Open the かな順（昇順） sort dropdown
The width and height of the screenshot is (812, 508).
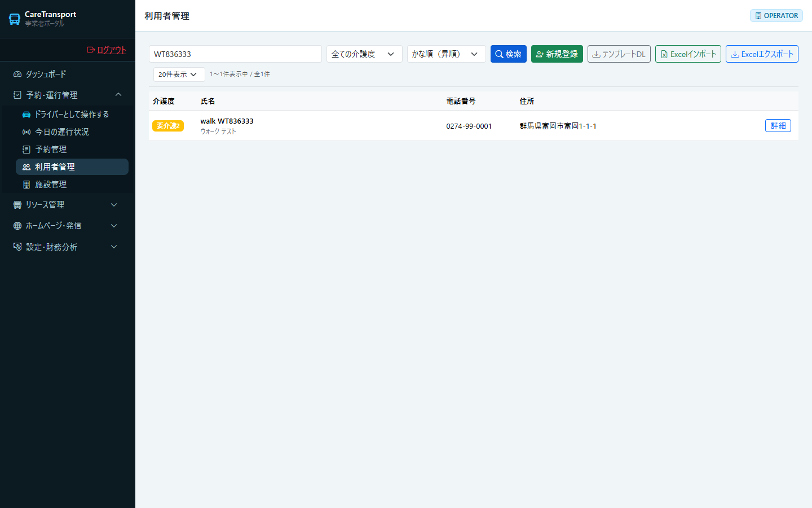446,54
